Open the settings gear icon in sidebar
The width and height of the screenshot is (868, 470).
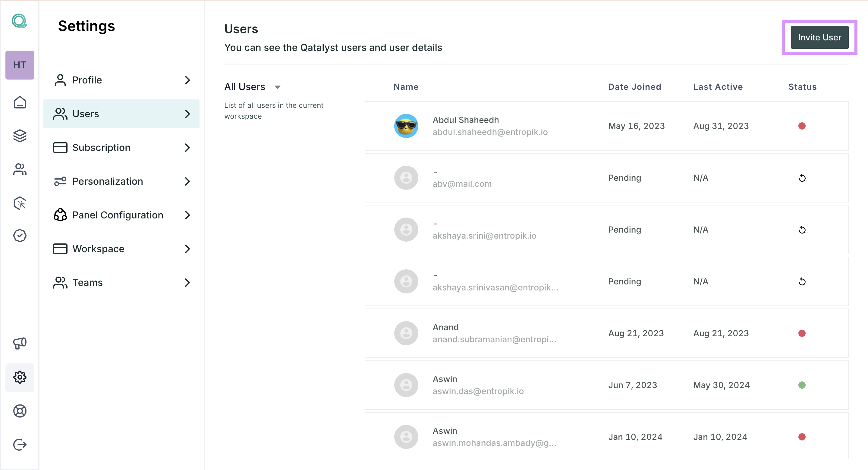tap(20, 377)
